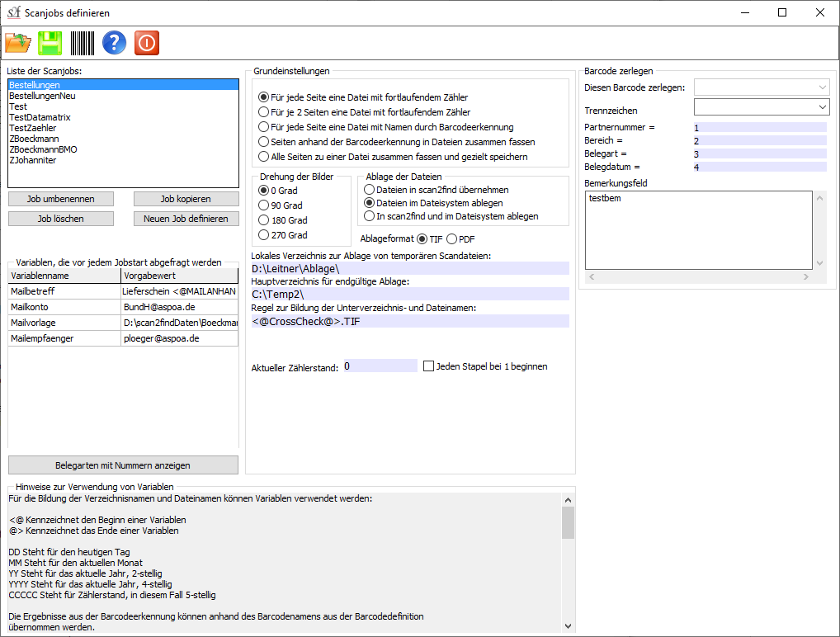Select 'Test' scanjob in list
This screenshot has width=840, height=637.
[x=123, y=106]
